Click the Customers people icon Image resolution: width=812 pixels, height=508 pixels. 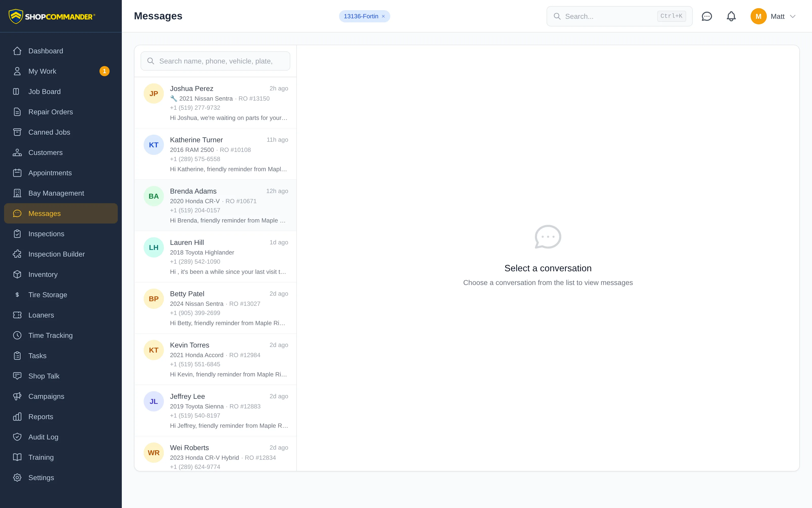[x=17, y=153]
